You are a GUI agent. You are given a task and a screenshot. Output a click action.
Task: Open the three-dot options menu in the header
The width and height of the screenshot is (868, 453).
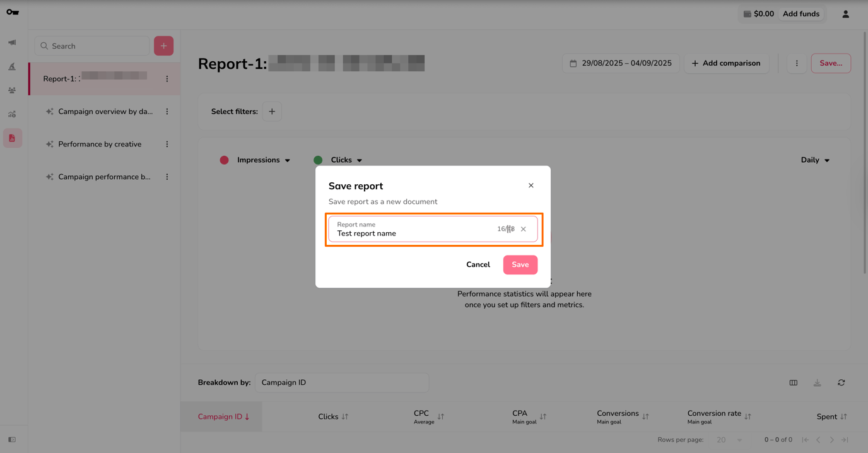click(x=796, y=63)
